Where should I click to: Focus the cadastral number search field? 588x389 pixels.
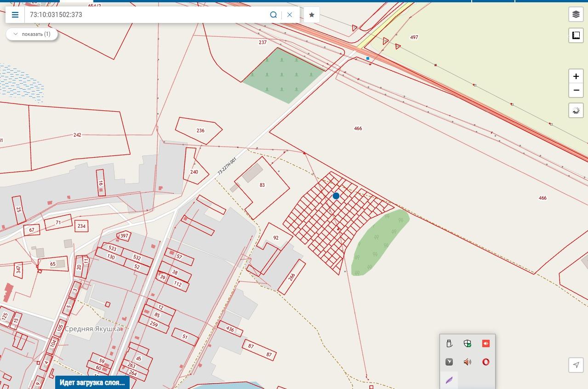click(x=146, y=15)
